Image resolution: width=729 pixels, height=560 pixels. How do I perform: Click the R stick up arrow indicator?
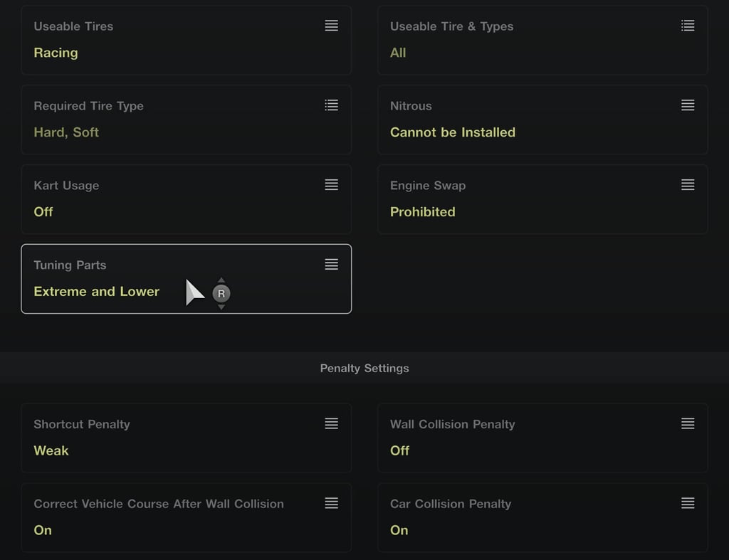(221, 280)
